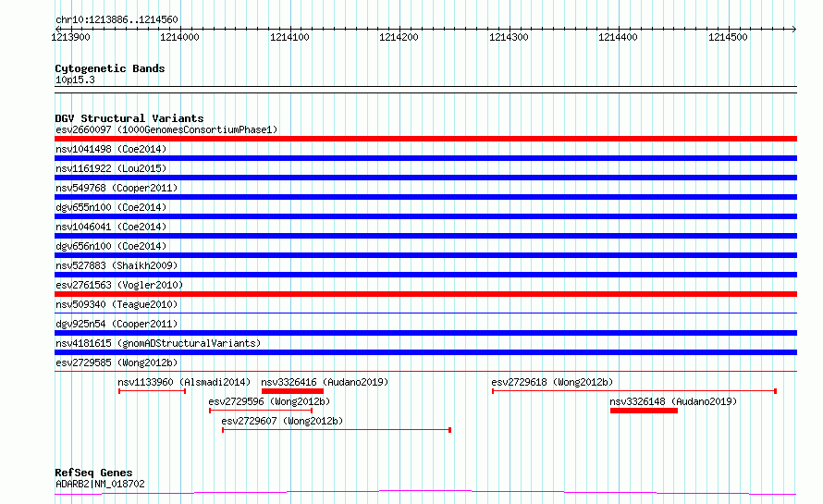Screen dimensions: 823x504
Task: Click the thin red span of esv2729618
Action: (634, 391)
